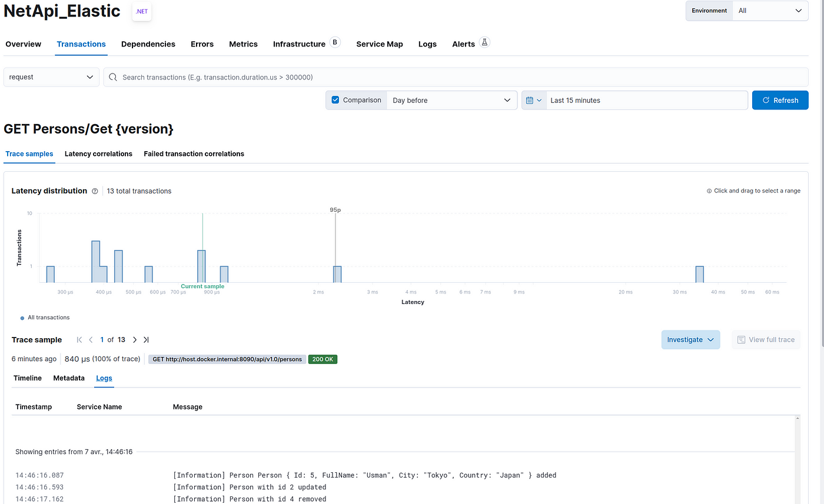Open Failed transaction correlations tab
Image resolution: width=824 pixels, height=504 pixels.
194,153
